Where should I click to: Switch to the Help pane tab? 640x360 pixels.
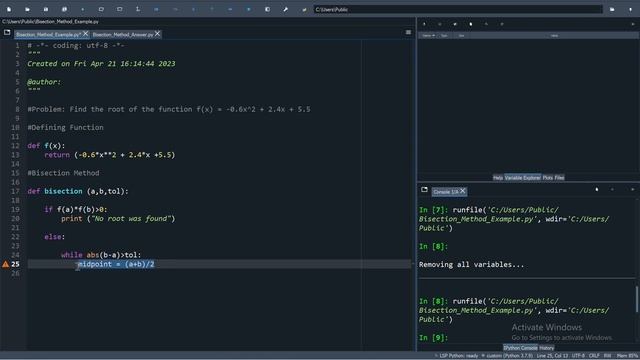point(498,178)
